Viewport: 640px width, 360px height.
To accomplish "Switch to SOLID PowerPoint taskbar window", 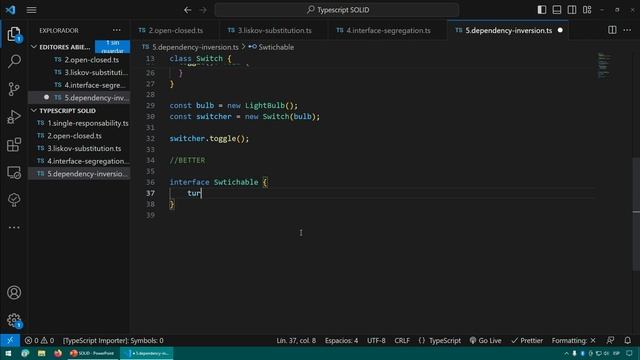I will point(92,353).
